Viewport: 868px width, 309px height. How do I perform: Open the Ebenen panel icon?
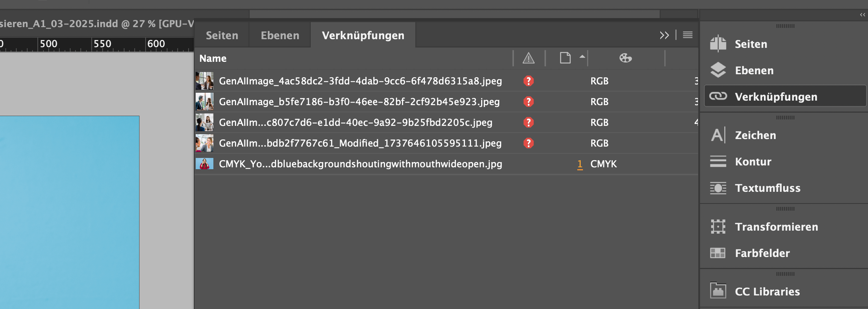[x=718, y=70]
